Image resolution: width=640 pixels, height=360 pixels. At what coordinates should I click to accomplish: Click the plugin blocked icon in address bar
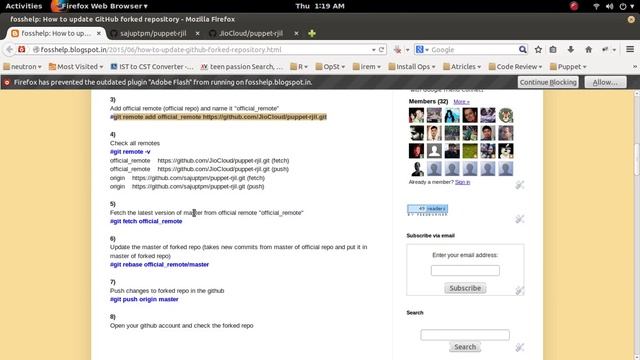pos(22,49)
